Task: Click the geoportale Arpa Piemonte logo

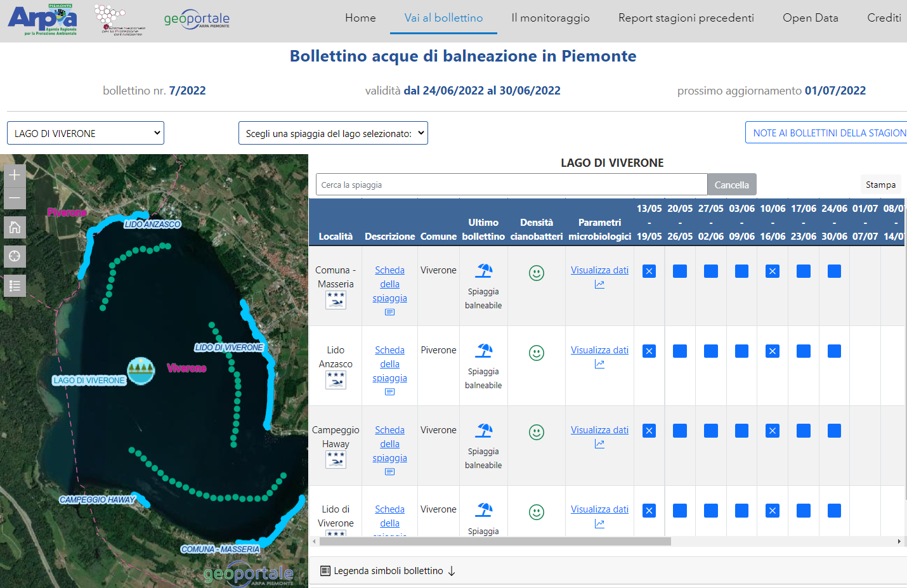Action: pyautogui.click(x=197, y=20)
